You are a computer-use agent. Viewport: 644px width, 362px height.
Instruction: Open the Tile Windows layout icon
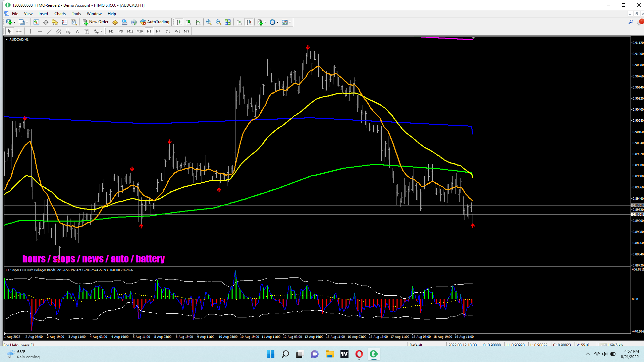tap(228, 22)
